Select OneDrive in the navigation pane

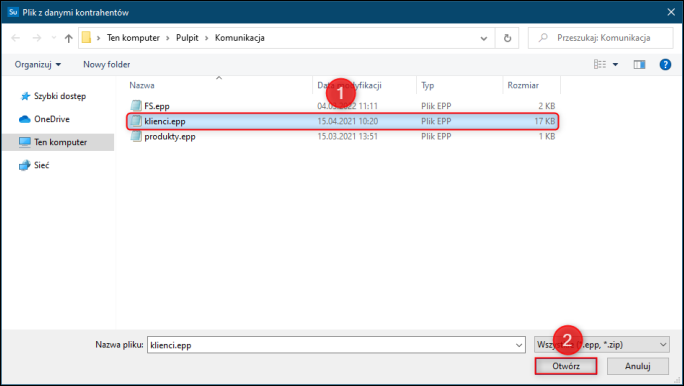pos(51,119)
